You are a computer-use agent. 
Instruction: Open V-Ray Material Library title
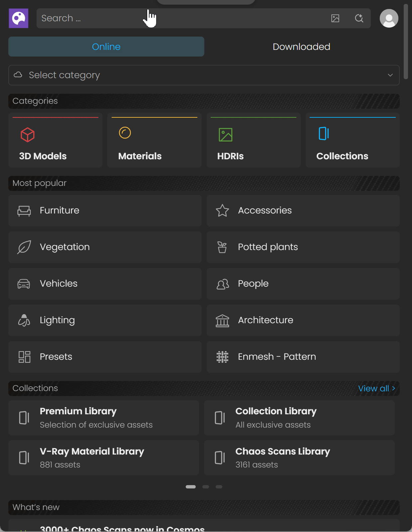click(x=92, y=452)
